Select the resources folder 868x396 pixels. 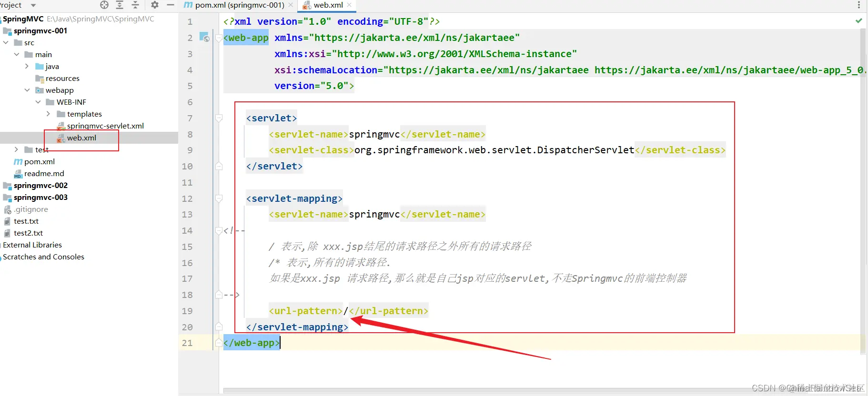click(x=62, y=79)
